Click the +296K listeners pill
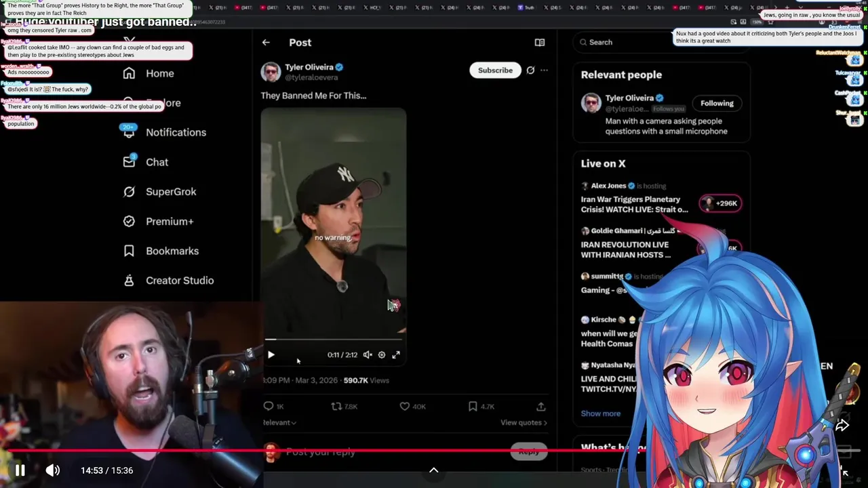This screenshot has width=868, height=488. 721,203
